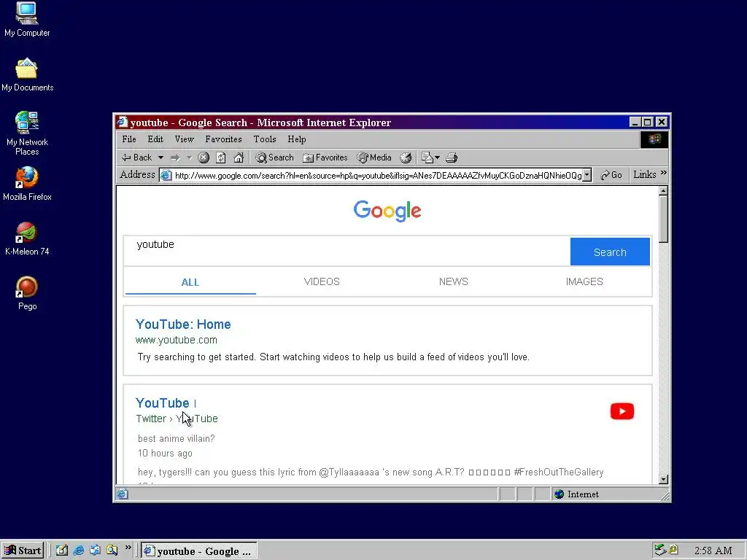Click the folder search quick launch icon
The width and height of the screenshot is (747, 560).
[112, 551]
